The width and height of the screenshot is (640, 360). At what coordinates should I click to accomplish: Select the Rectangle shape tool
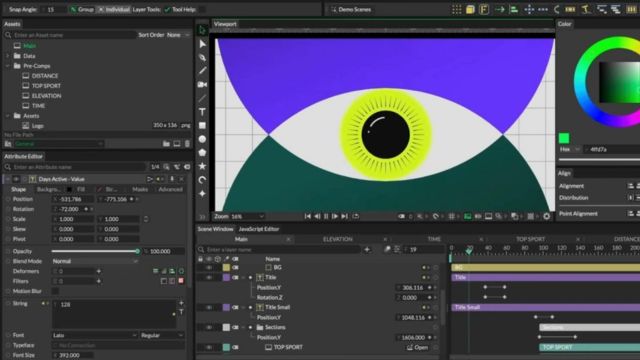coord(202,126)
